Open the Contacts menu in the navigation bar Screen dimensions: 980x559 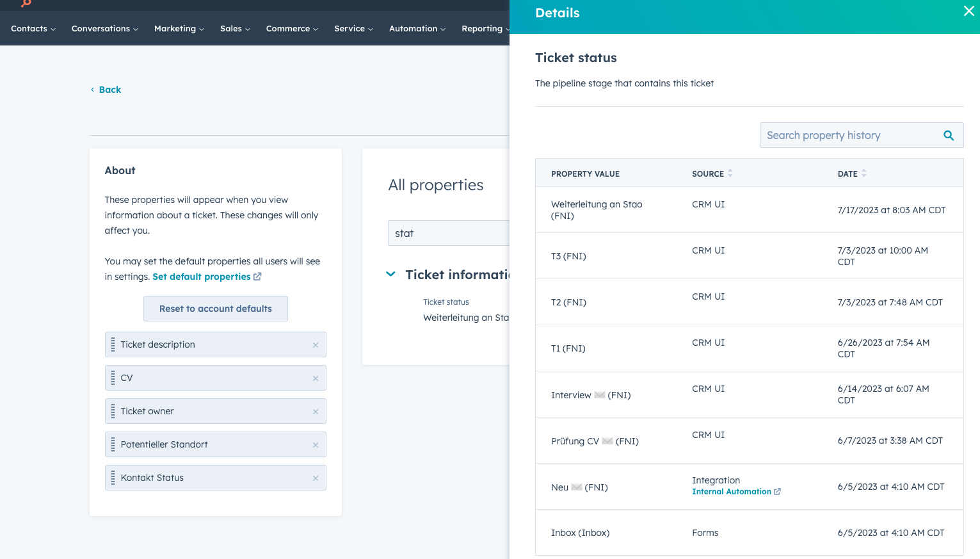coord(33,29)
